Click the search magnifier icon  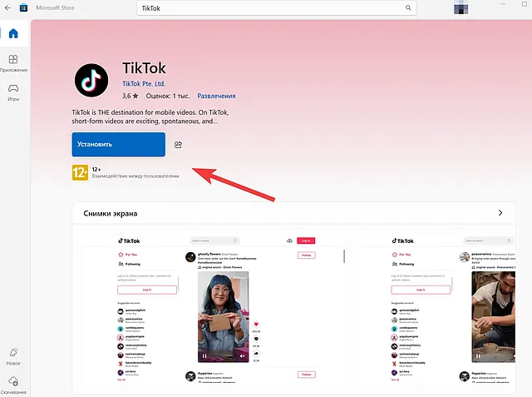tap(408, 7)
